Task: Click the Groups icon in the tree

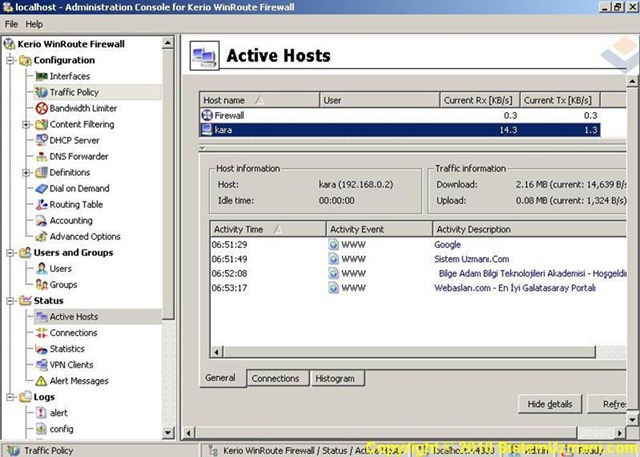Action: 41,284
